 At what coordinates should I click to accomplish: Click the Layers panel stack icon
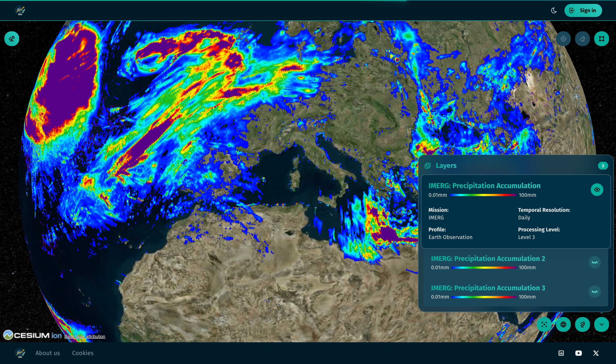point(428,166)
